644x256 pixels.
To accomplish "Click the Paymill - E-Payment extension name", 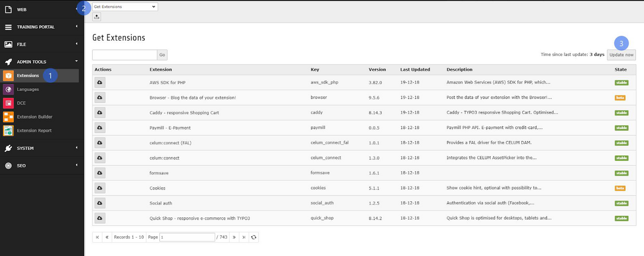I will 170,128.
